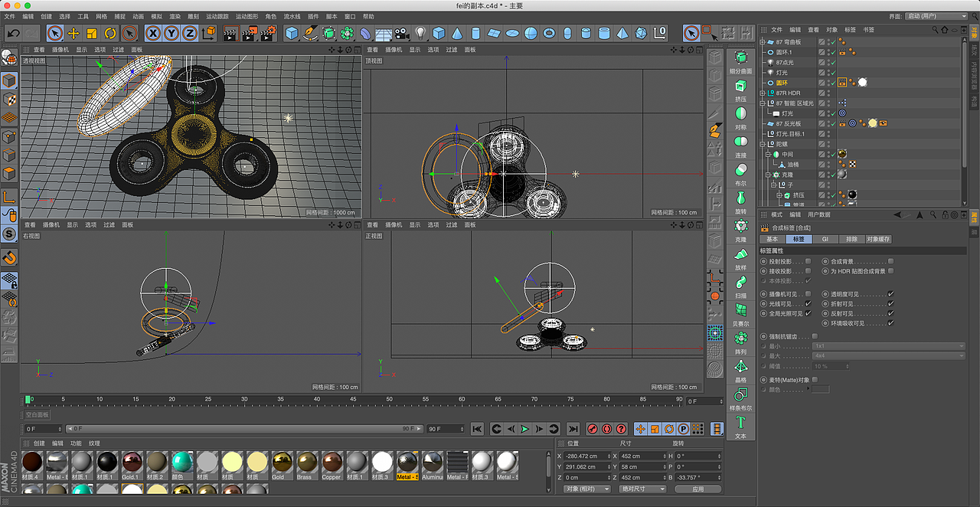This screenshot has width=980, height=507.
Task: Click the 布尔 (Boole) object icon
Action: [740, 170]
